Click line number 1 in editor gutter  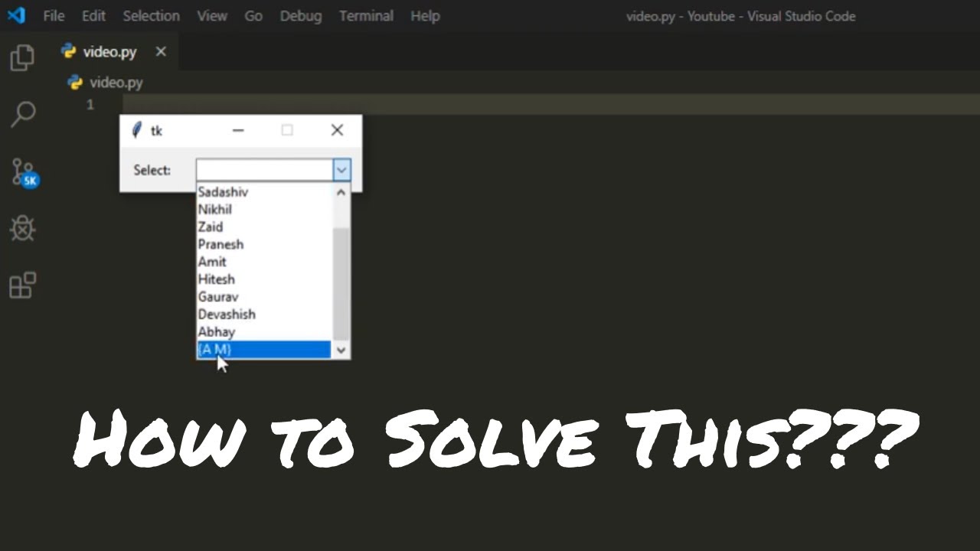[90, 105]
